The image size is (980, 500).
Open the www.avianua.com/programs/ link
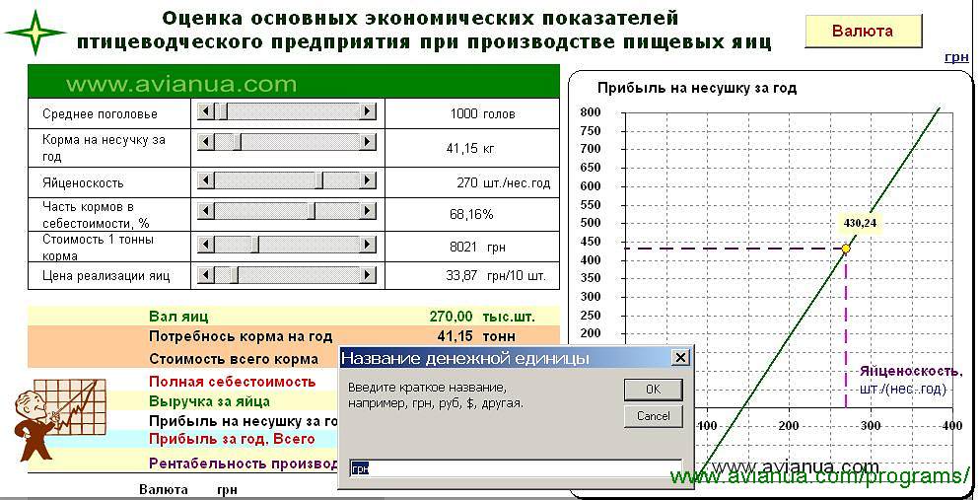(x=820, y=477)
